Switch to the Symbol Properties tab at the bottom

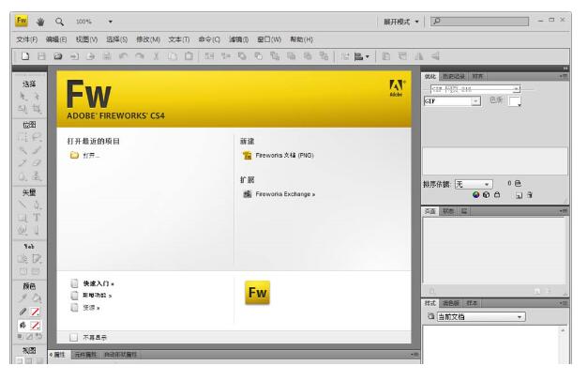[85, 355]
